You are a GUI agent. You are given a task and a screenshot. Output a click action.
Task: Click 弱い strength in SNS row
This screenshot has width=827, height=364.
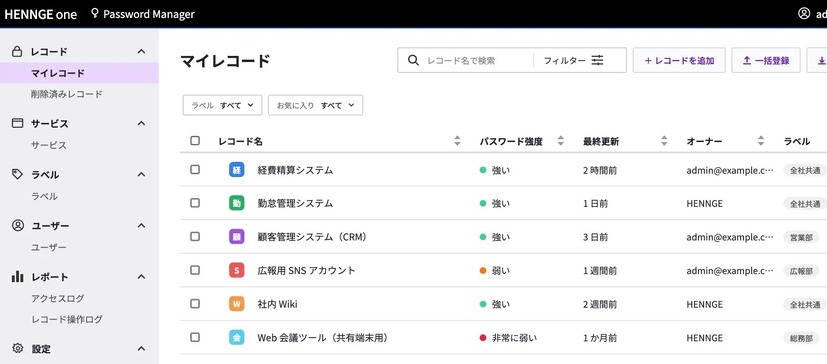coord(501,271)
